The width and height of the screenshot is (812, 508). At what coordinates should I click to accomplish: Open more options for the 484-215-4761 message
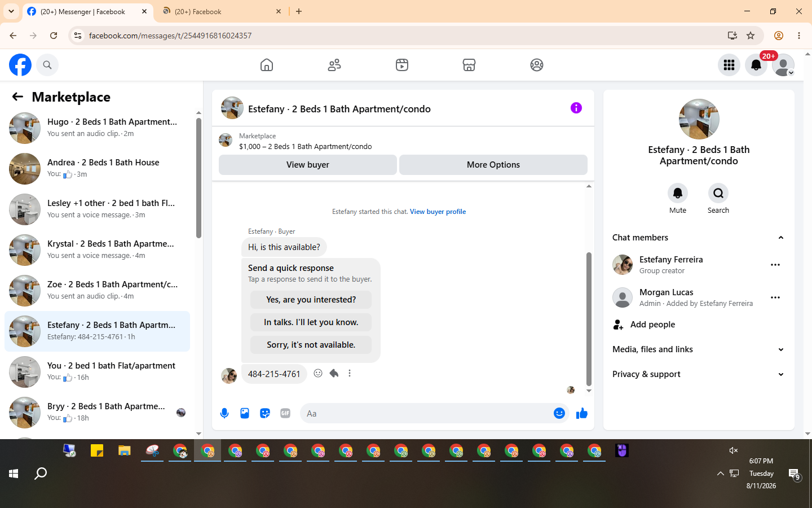point(350,373)
